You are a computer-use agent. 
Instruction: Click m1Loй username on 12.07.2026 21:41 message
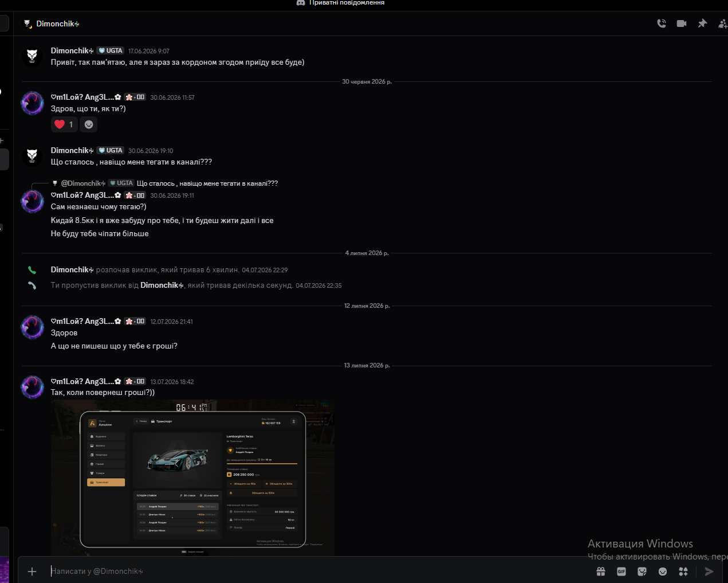(x=86, y=321)
